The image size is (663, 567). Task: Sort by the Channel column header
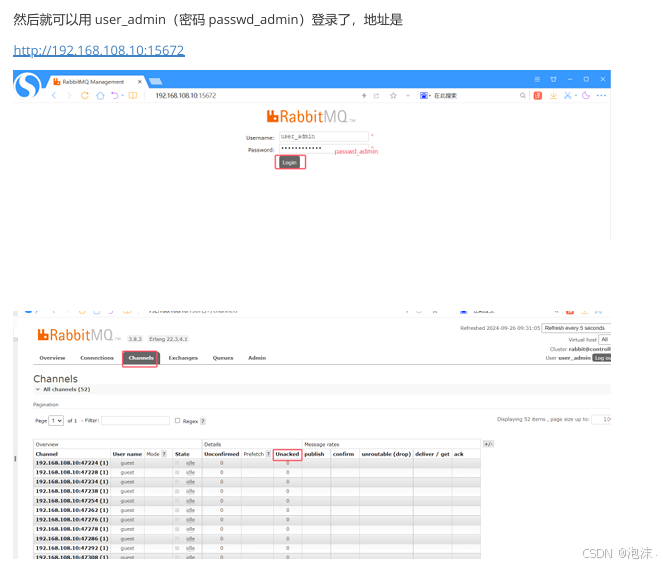pos(47,454)
